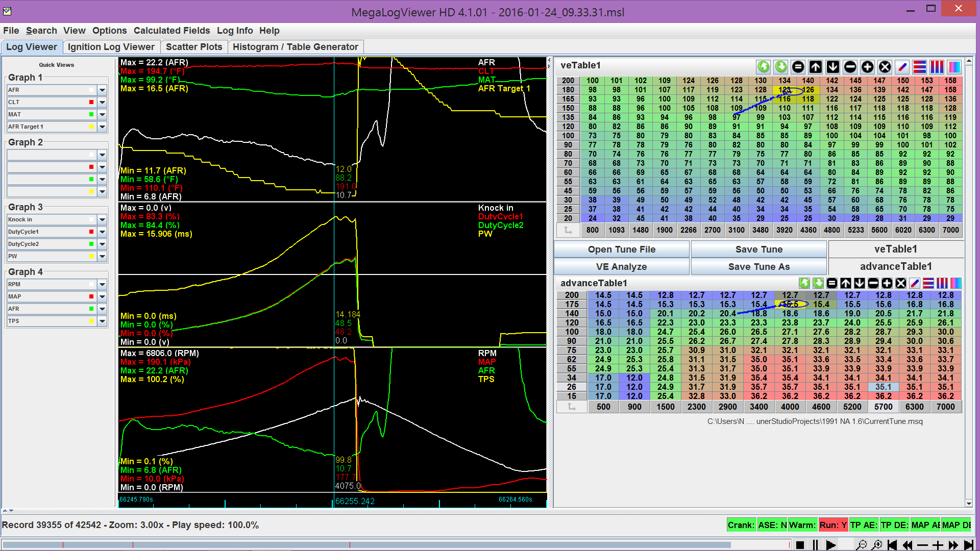Viewport: 980px width, 551px height.
Task: Toggle the veTable1 table selector button
Action: coord(896,249)
